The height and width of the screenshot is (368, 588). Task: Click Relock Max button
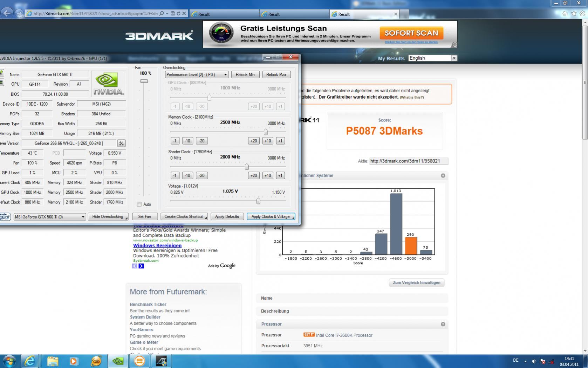pyautogui.click(x=276, y=74)
